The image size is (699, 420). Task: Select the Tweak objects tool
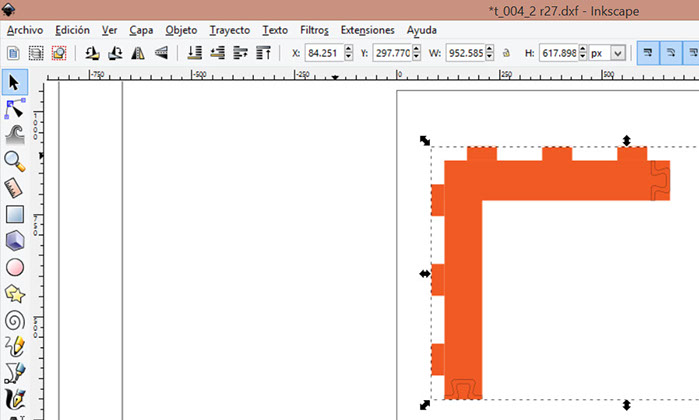click(14, 135)
